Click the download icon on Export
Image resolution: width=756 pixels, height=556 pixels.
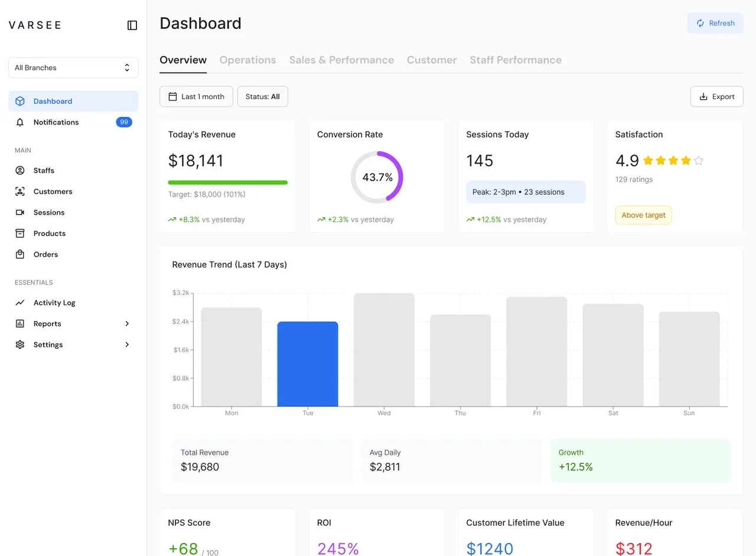click(703, 96)
